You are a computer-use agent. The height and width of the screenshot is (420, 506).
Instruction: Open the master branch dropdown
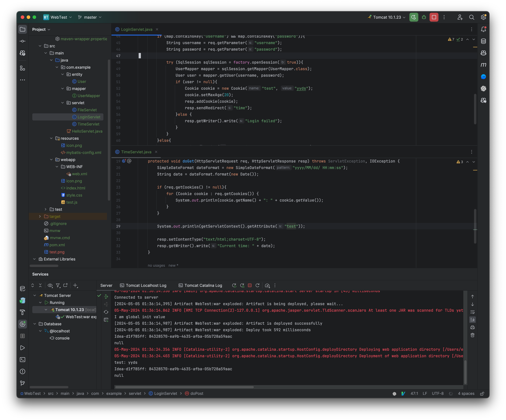(89, 17)
